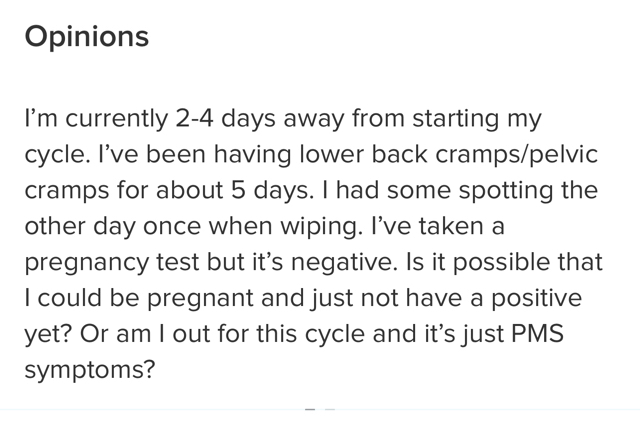Click the word "yet?" in the post
The width and height of the screenshot is (640, 422).
[49, 334]
